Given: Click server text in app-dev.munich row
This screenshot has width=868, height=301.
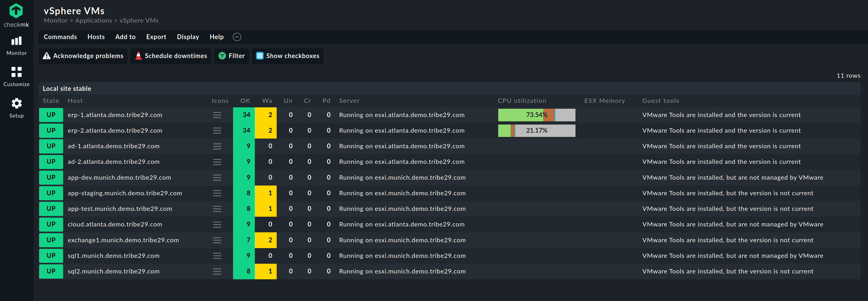Looking at the screenshot, I should (x=402, y=178).
